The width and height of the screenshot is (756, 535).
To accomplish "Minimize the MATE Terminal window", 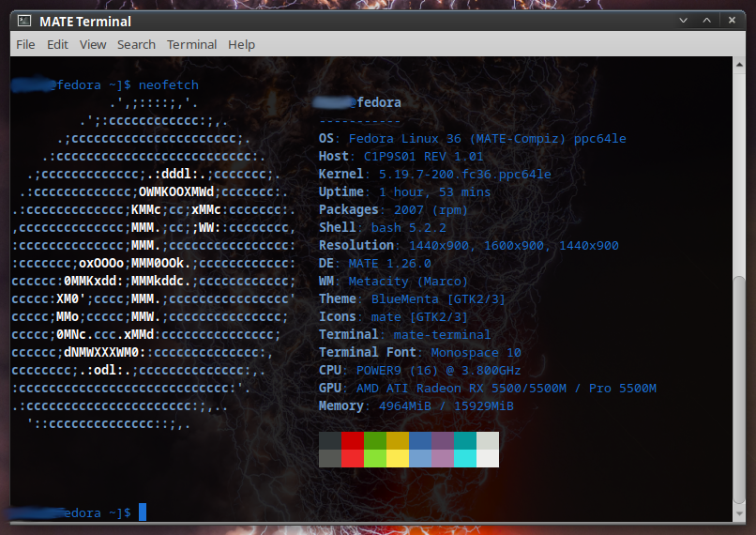I will (683, 21).
